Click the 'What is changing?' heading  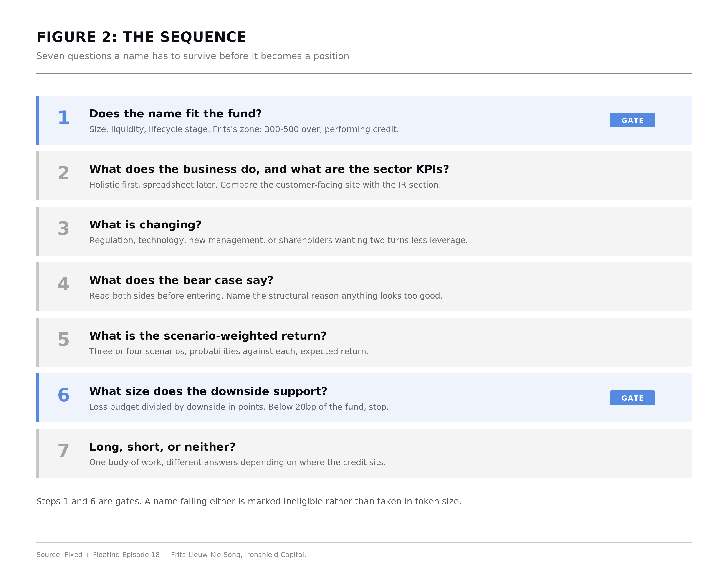click(x=145, y=225)
